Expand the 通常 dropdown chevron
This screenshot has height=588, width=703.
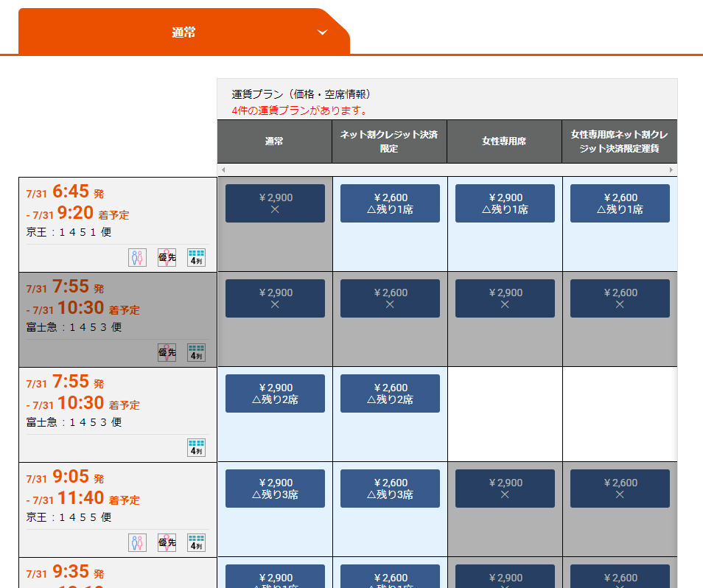[322, 32]
